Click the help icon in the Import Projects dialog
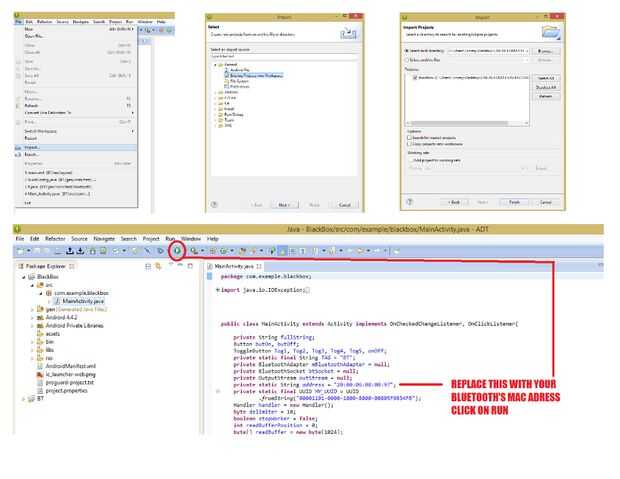This screenshot has height=479, width=620. [x=410, y=202]
